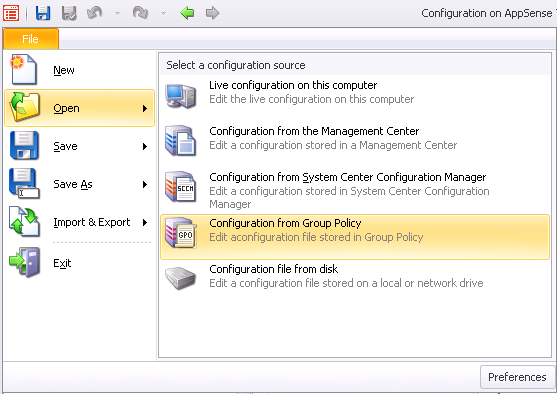557x394 pixels.
Task: Expand the Open submenu arrow
Action: coord(145,108)
